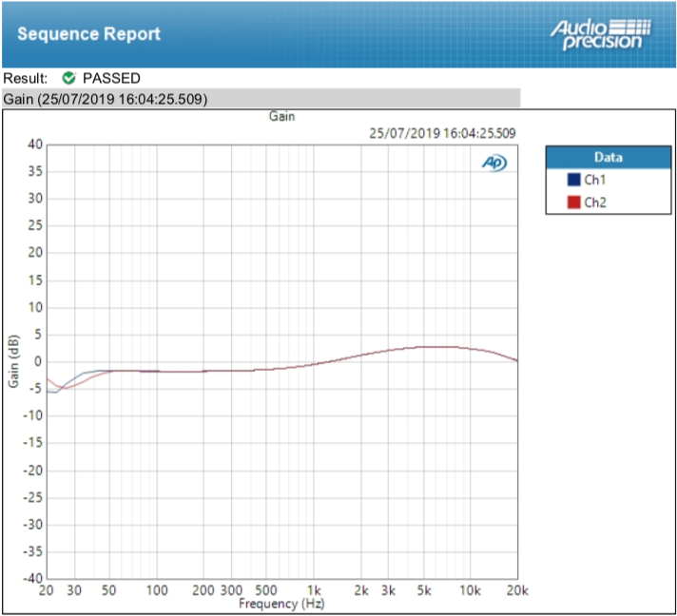Click the Gain chart title
The width and height of the screenshot is (677, 616).
coord(282,116)
